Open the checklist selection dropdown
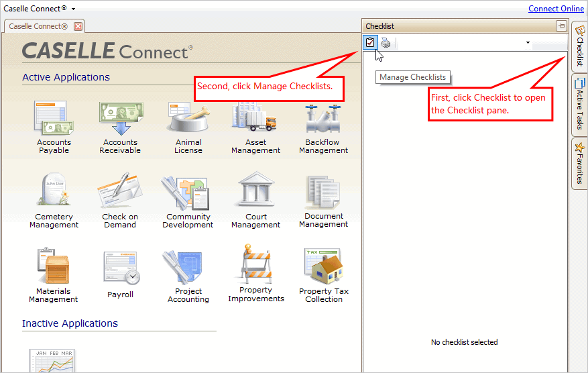Image resolution: width=588 pixels, height=373 pixels. tap(528, 42)
